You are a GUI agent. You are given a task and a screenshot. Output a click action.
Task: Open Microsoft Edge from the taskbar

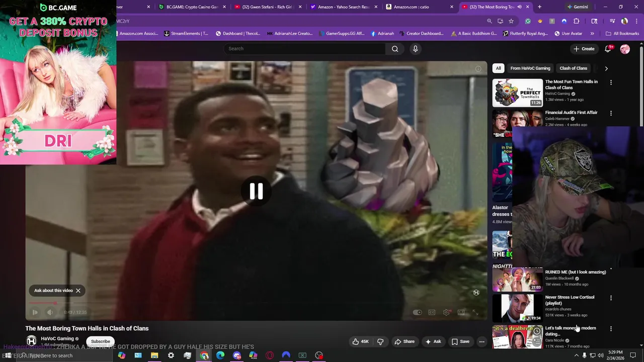click(x=220, y=355)
